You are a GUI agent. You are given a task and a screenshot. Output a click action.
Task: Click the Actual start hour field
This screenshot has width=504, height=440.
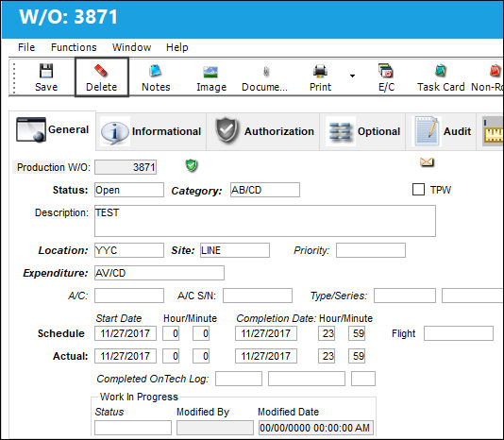pyautogui.click(x=171, y=356)
